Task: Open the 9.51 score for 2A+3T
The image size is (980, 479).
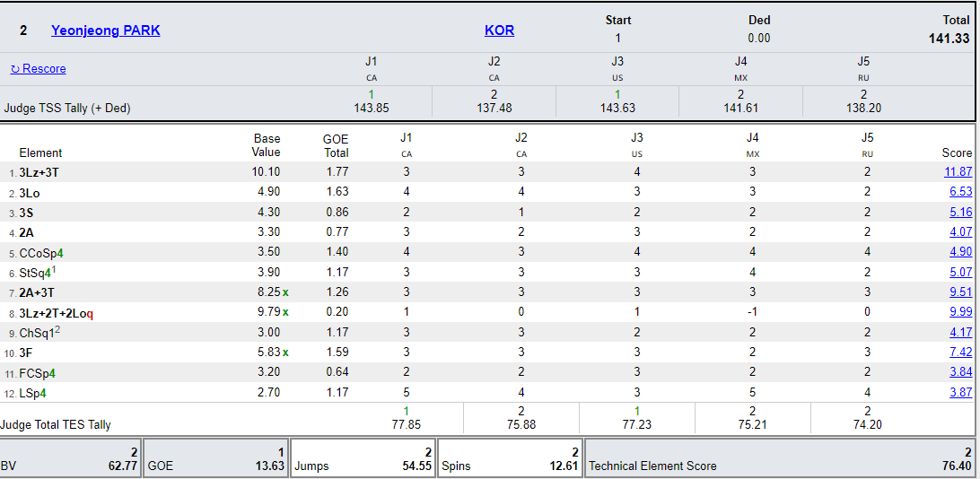Action: point(960,292)
